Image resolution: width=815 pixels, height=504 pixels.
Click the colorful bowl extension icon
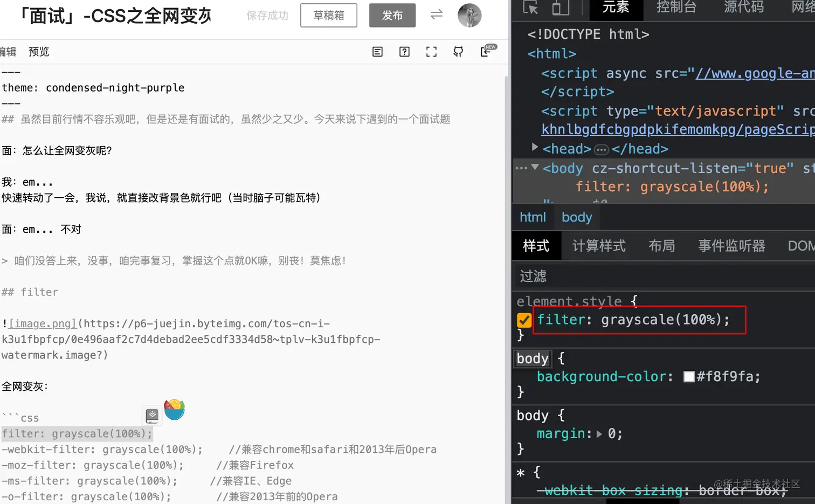tap(174, 410)
